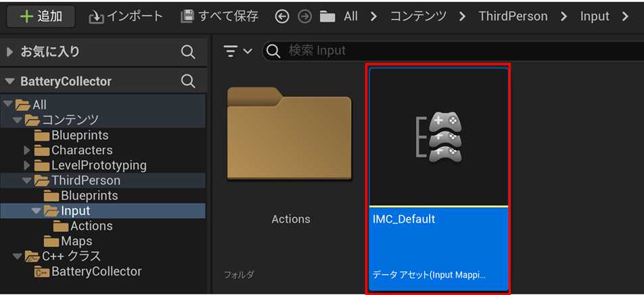Image resolution: width=644 pixels, height=295 pixels.
Task: Navigate back with left arrow icon
Action: point(282,16)
